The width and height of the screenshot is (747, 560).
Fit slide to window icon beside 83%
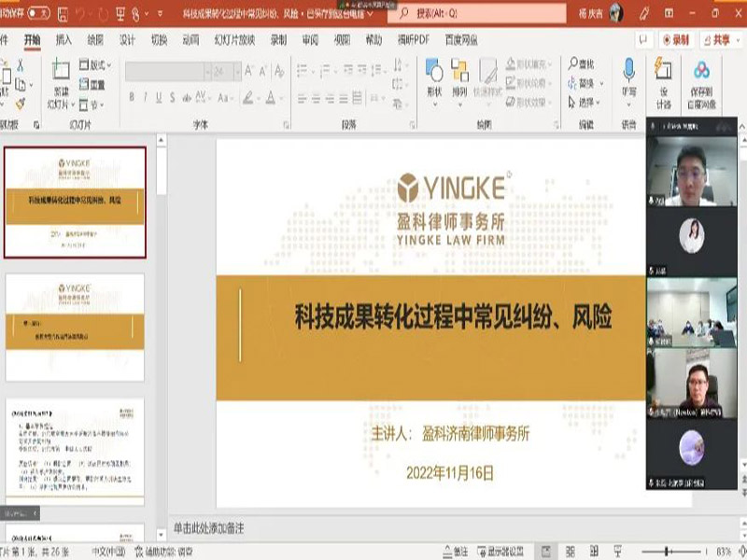[x=742, y=552]
